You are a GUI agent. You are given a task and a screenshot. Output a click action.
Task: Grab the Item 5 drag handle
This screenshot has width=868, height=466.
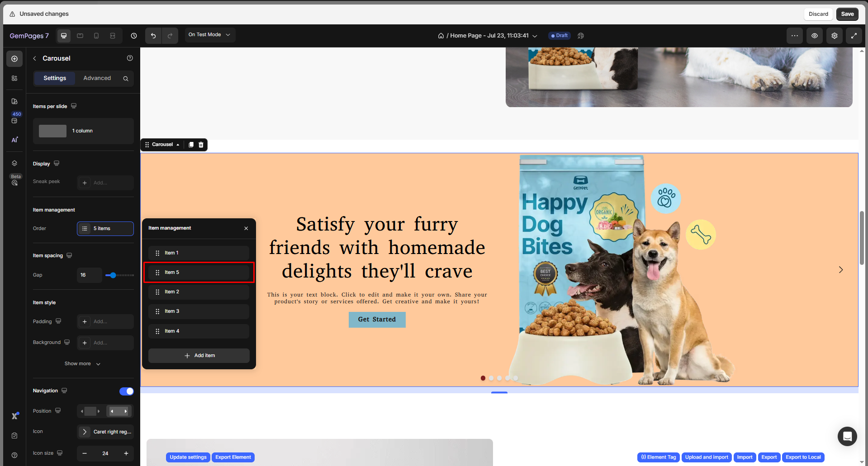pyautogui.click(x=157, y=273)
